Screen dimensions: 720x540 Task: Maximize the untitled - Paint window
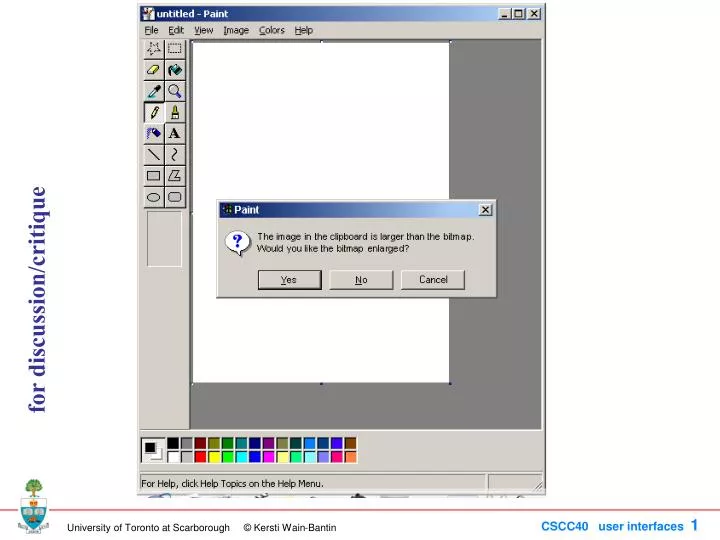(518, 14)
